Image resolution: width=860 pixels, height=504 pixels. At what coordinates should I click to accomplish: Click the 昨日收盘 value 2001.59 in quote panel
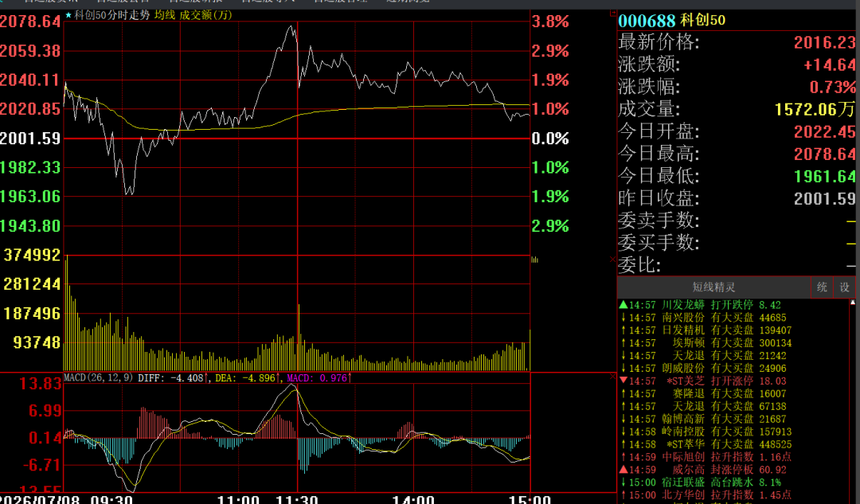[824, 198]
